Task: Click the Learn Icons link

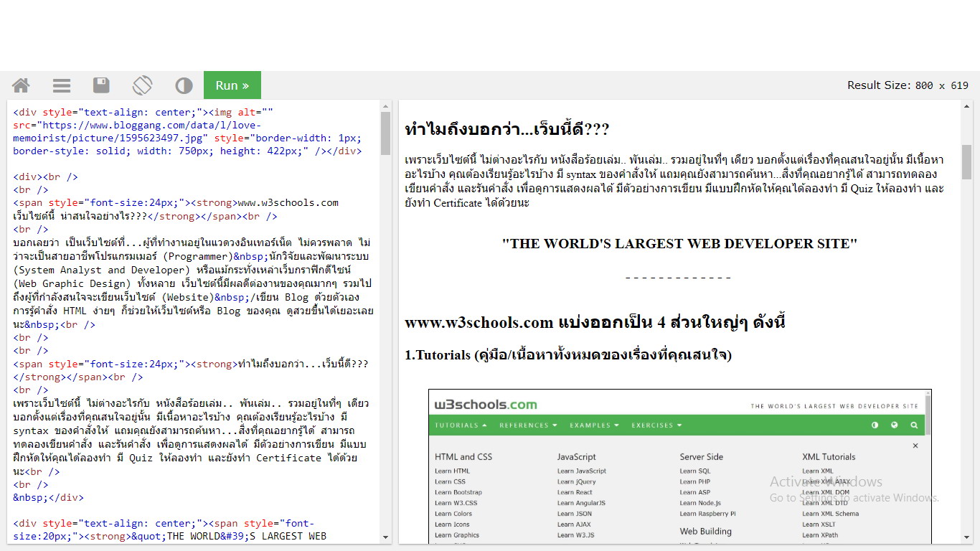Action: pyautogui.click(x=452, y=524)
